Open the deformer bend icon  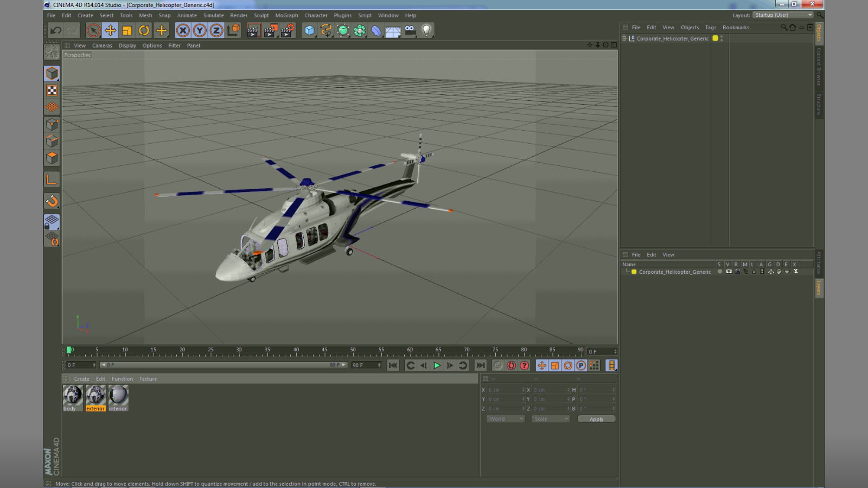tap(376, 30)
